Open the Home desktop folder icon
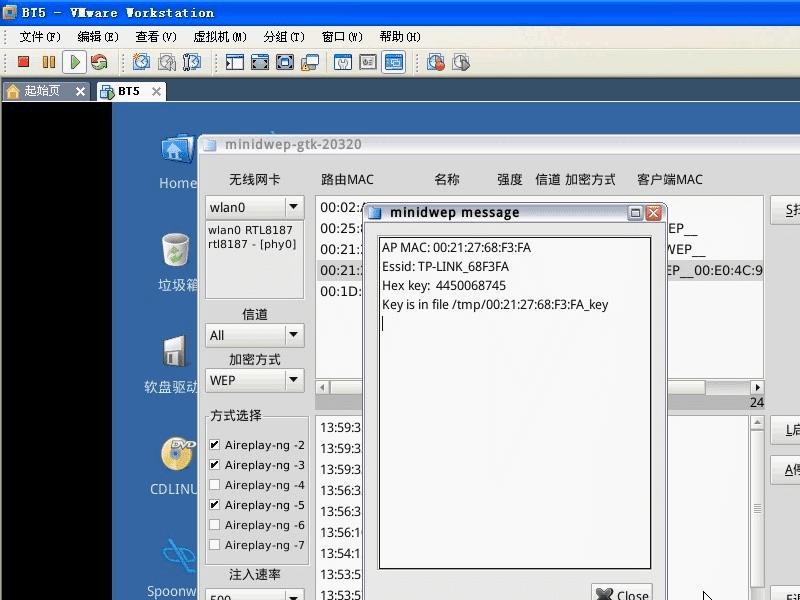Screen dimensions: 800x600 tap(178, 149)
